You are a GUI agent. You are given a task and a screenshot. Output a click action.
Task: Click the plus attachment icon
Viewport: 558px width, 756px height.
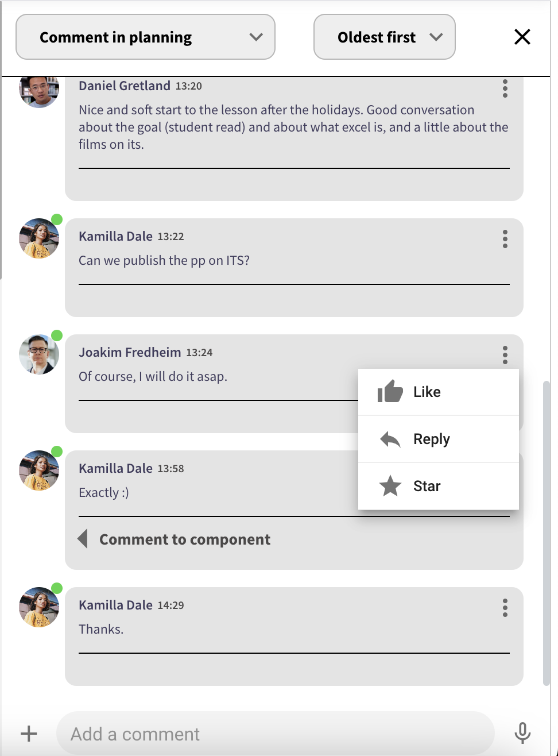(29, 734)
